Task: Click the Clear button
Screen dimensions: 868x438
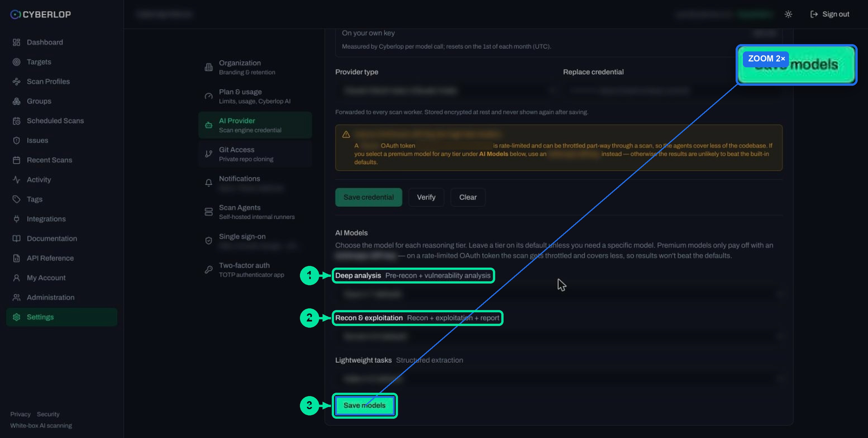Action: [x=468, y=197]
